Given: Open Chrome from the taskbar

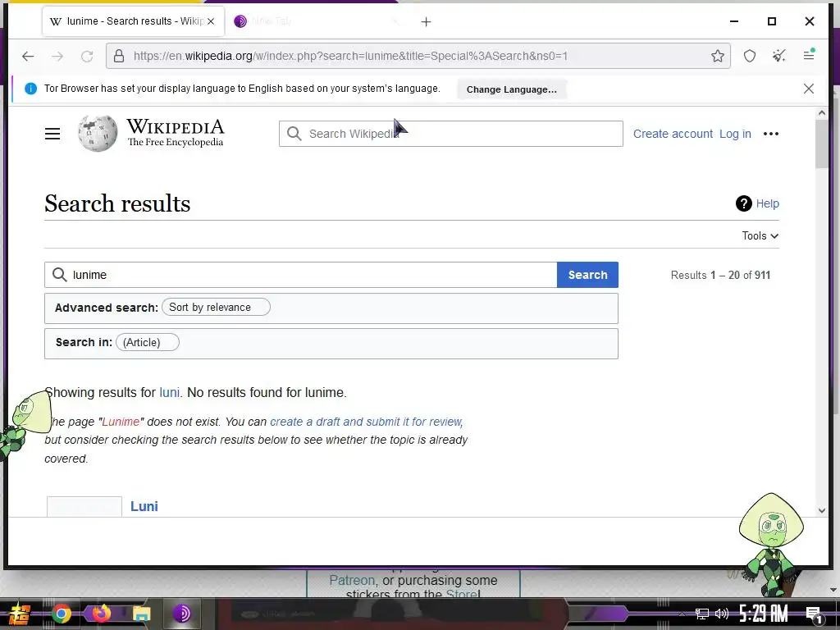Looking at the screenshot, I should pos(61,614).
